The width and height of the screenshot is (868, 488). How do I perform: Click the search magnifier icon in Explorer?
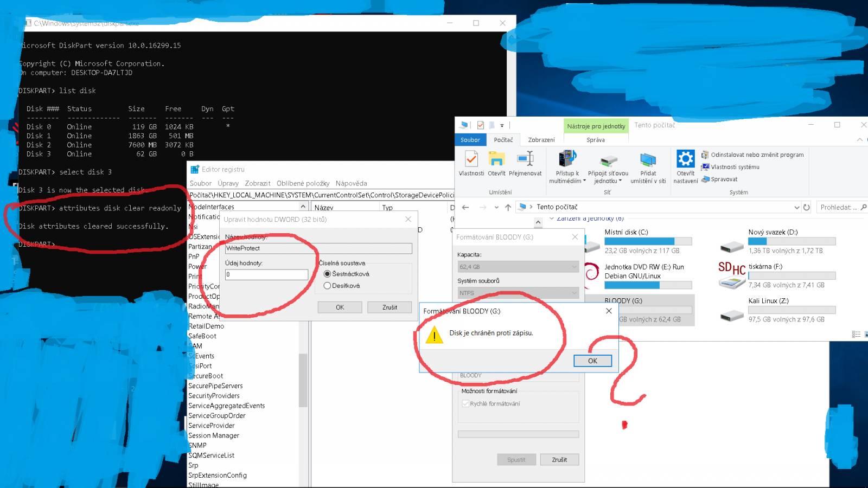pos(864,207)
